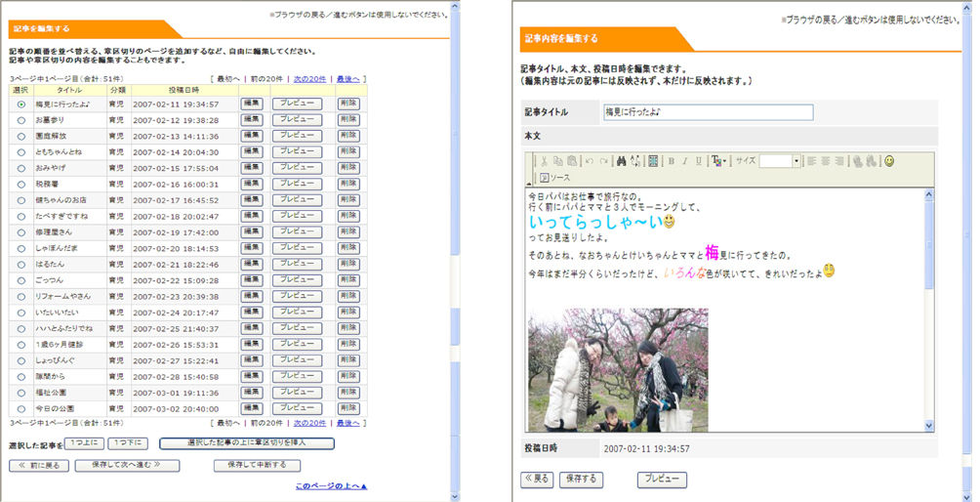The image size is (980, 502).
Task: Click the Cut scissors icon
Action: coord(544,161)
